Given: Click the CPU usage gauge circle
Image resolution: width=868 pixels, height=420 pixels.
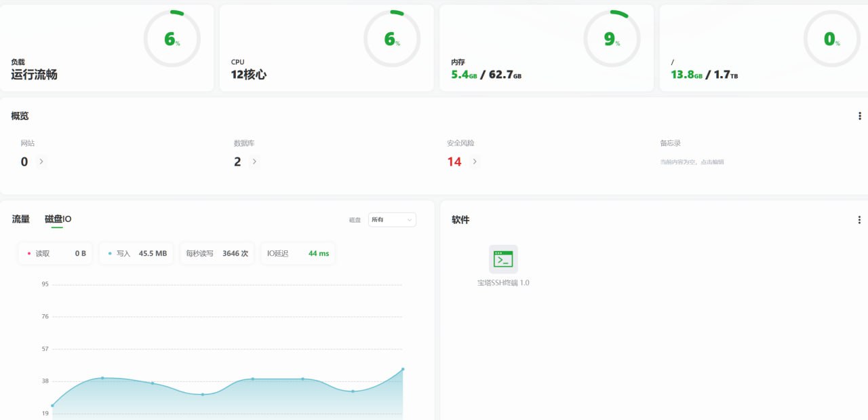Looking at the screenshot, I should click(391, 39).
